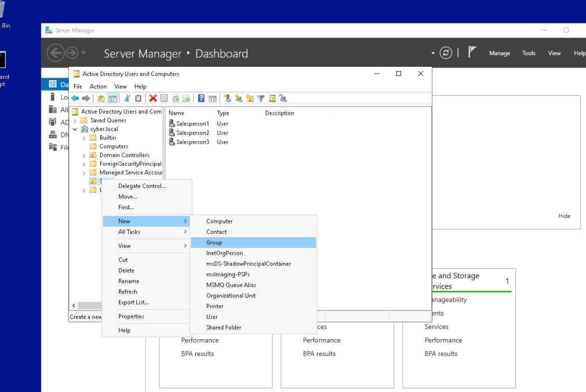Open the New submenu in context menu
The width and height of the screenshot is (586, 392).
147,221
